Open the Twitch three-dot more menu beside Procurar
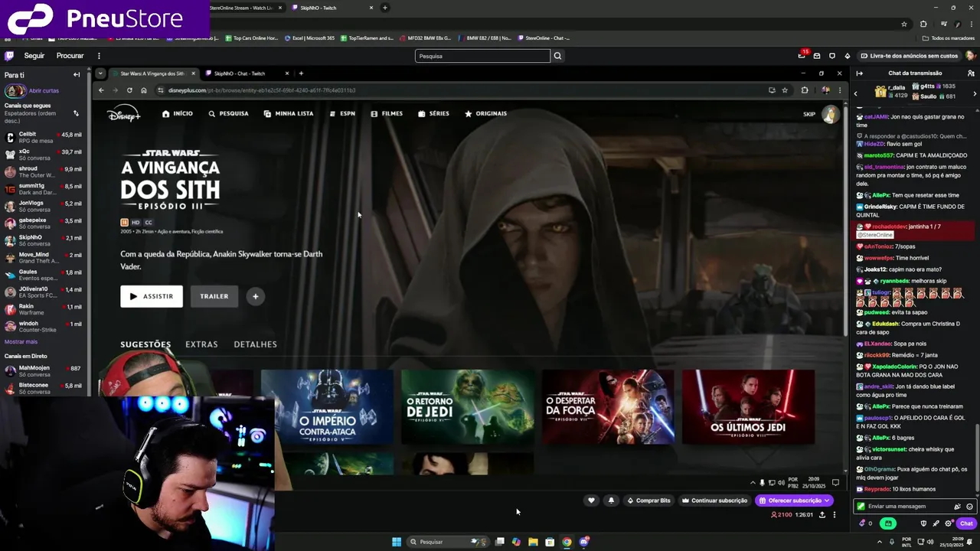This screenshot has height=551, width=980. 99,56
